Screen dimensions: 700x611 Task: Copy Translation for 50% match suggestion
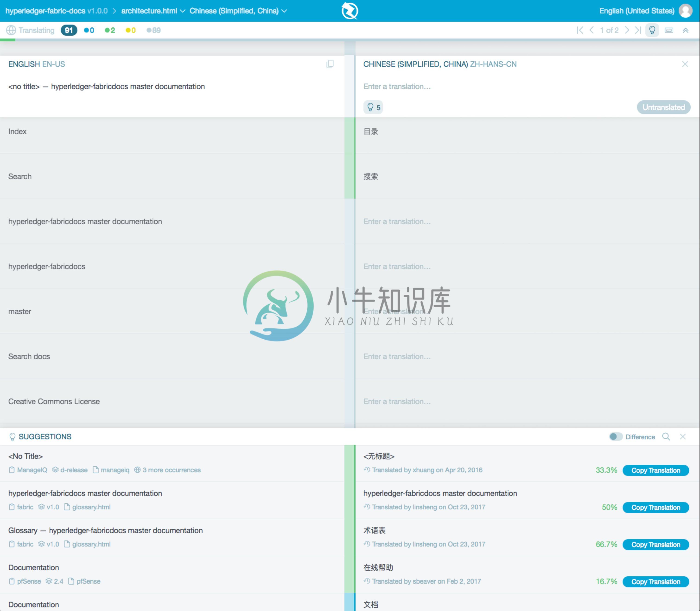click(655, 507)
